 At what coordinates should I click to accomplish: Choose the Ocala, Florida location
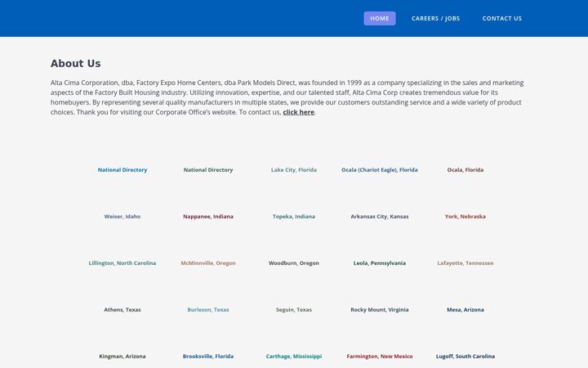click(x=465, y=170)
